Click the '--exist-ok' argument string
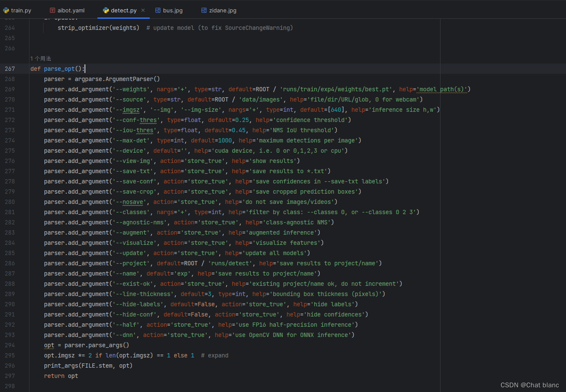The width and height of the screenshot is (566, 392). (x=134, y=284)
